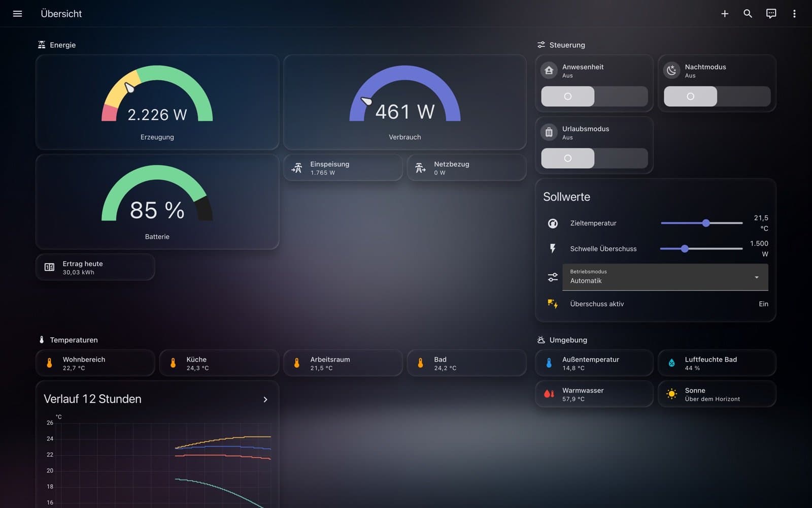Click the Einspeisung grid export icon
This screenshot has height=508, width=812.
coord(297,168)
